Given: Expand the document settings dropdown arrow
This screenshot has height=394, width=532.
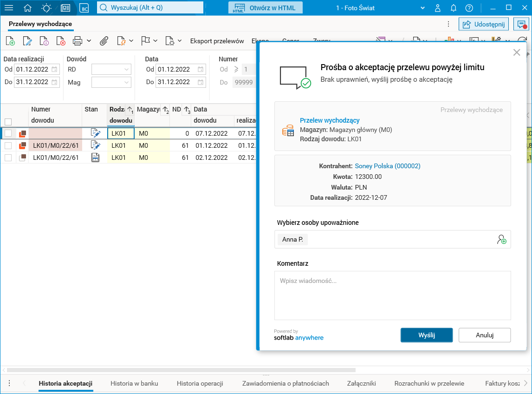Looking at the screenshot, I should [180, 41].
